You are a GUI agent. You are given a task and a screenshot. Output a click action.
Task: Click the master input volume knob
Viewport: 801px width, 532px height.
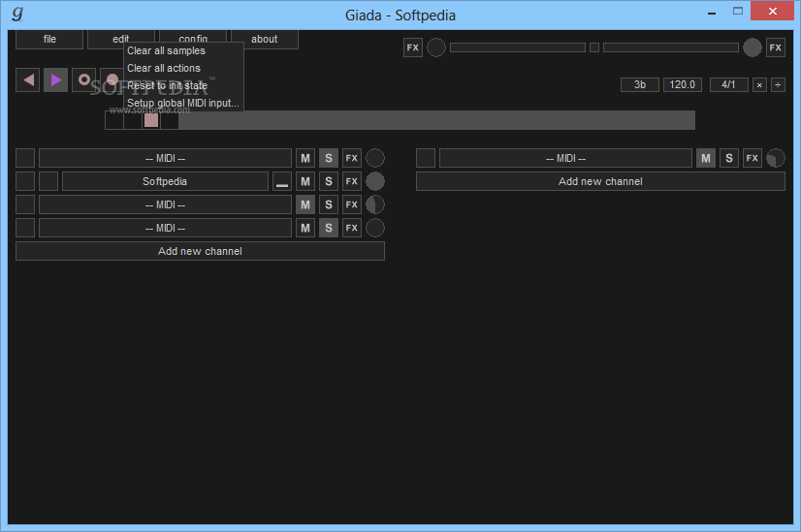coord(436,47)
